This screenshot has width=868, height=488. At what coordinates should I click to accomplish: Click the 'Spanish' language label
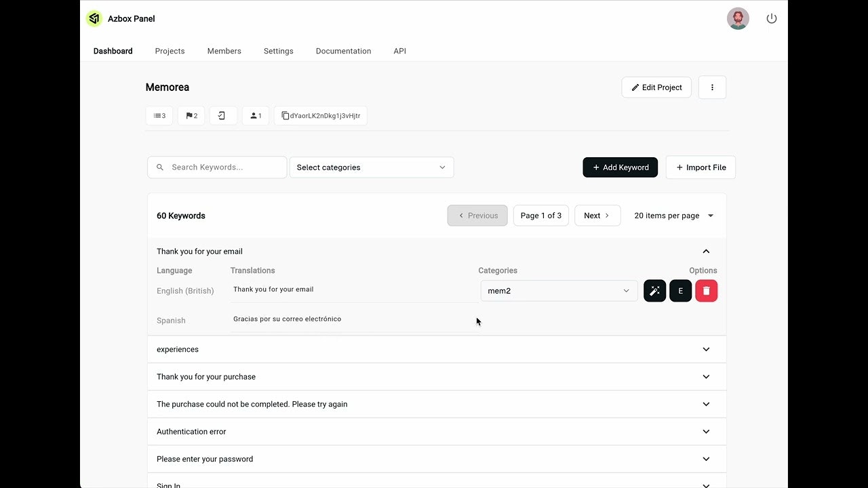[x=171, y=321]
